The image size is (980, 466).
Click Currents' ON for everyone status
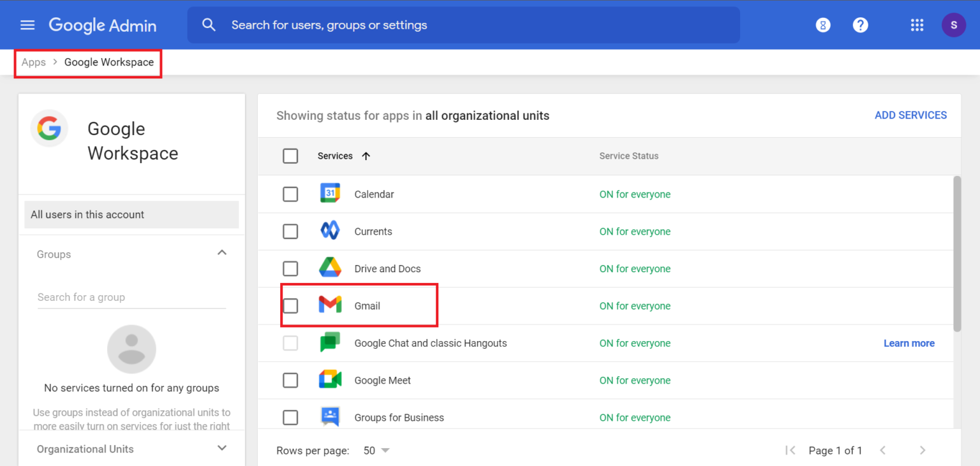pyautogui.click(x=635, y=231)
